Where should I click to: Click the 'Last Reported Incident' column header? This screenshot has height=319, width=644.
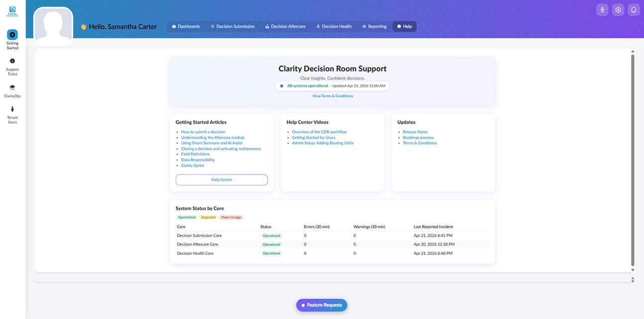coord(433,227)
